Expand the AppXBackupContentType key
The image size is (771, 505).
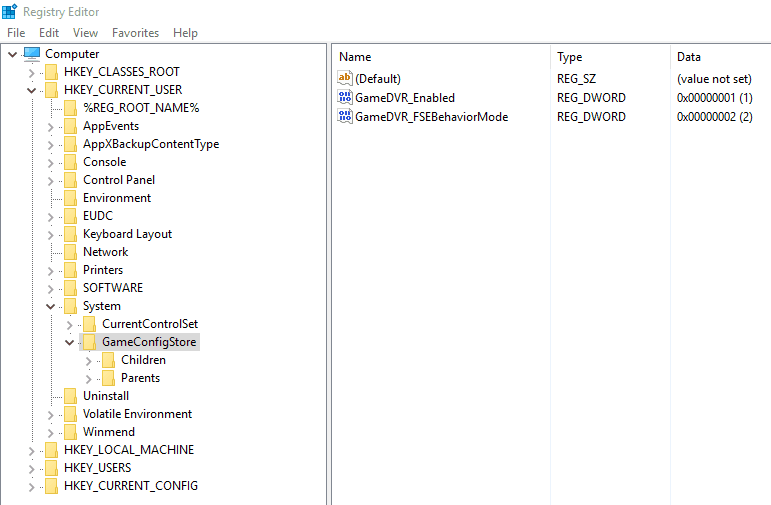(x=51, y=145)
